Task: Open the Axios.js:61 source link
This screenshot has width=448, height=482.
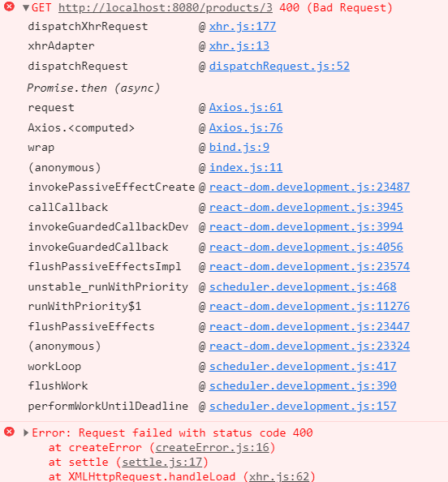Action: (246, 108)
